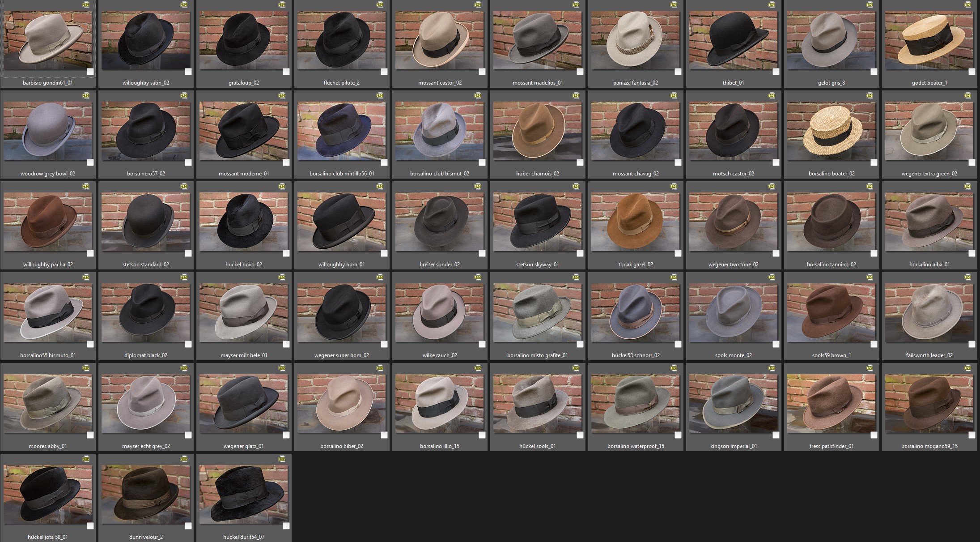
Task: Open the mossant madelios_01 hat image
Action: [538, 40]
